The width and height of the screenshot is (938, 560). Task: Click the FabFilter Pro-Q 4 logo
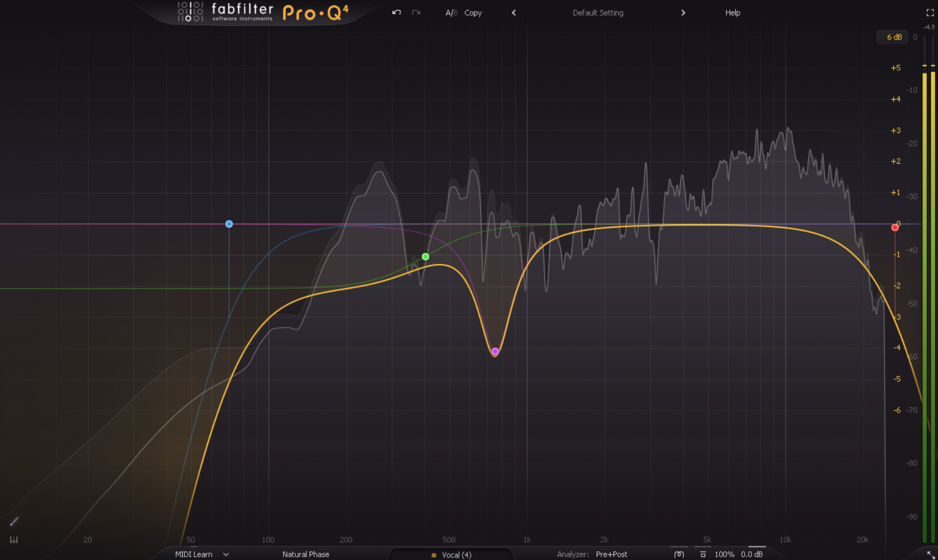(263, 12)
